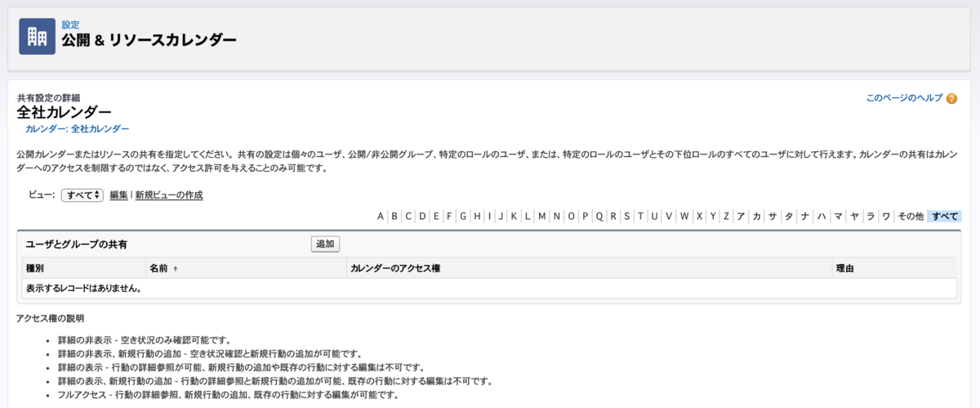Open the 設定 breadcrumb link
The width and height of the screenshot is (980, 408).
click(x=70, y=25)
